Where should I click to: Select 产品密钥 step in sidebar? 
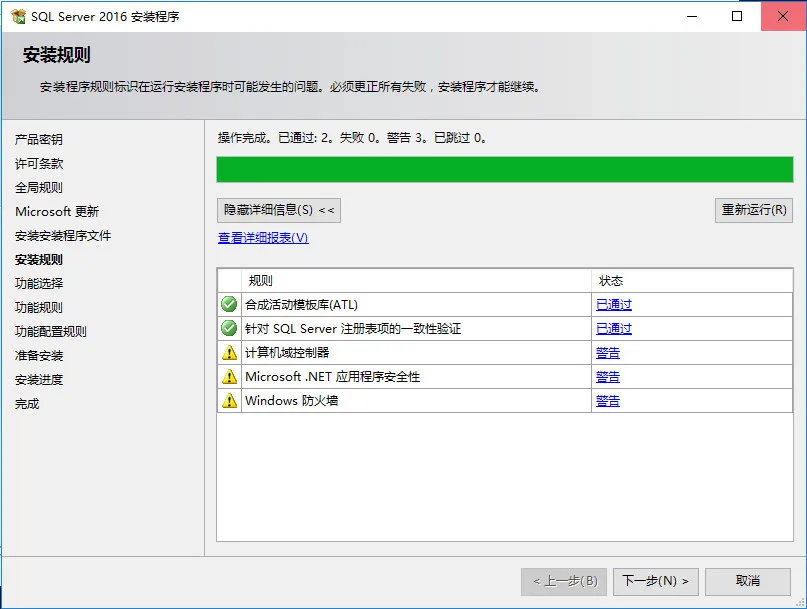[39, 140]
